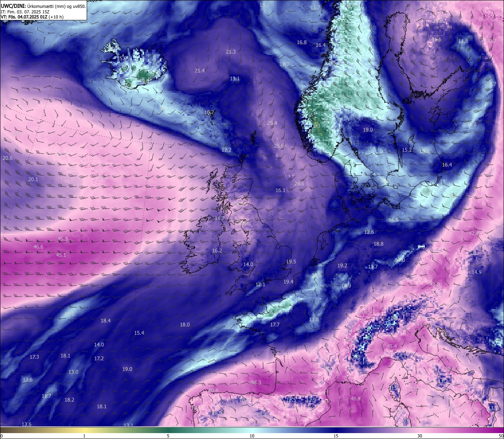Click the IT: Fim. 03. 07. 2025 15Z line
The height and width of the screenshot is (439, 504).
pyautogui.click(x=25, y=12)
